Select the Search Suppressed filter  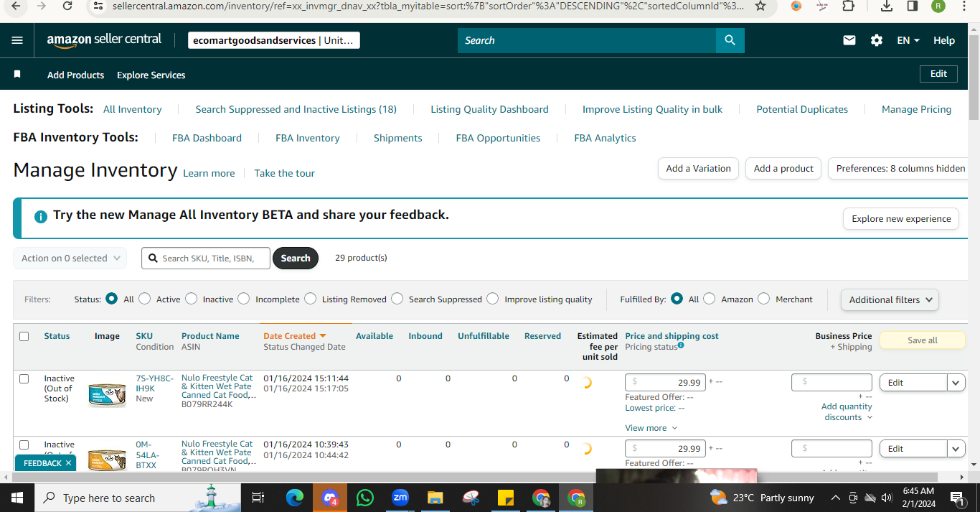tap(397, 299)
